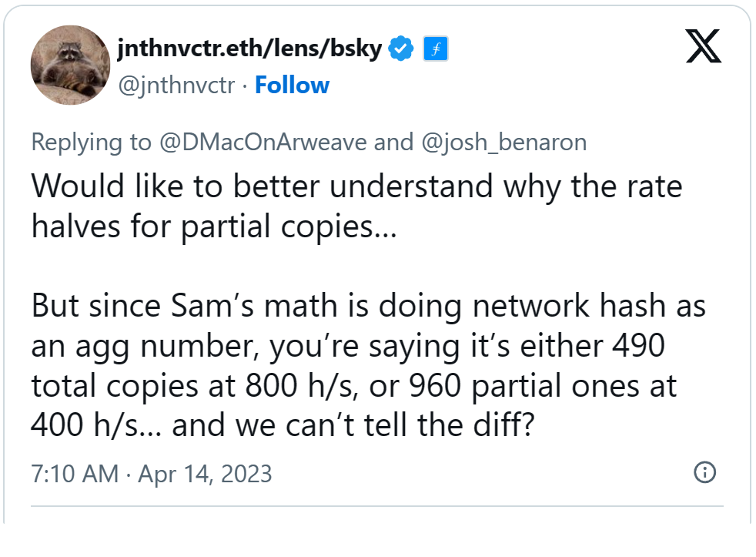The image size is (756, 557).
Task: Click the "But since Sam's math" paragraph
Action: [368, 306]
